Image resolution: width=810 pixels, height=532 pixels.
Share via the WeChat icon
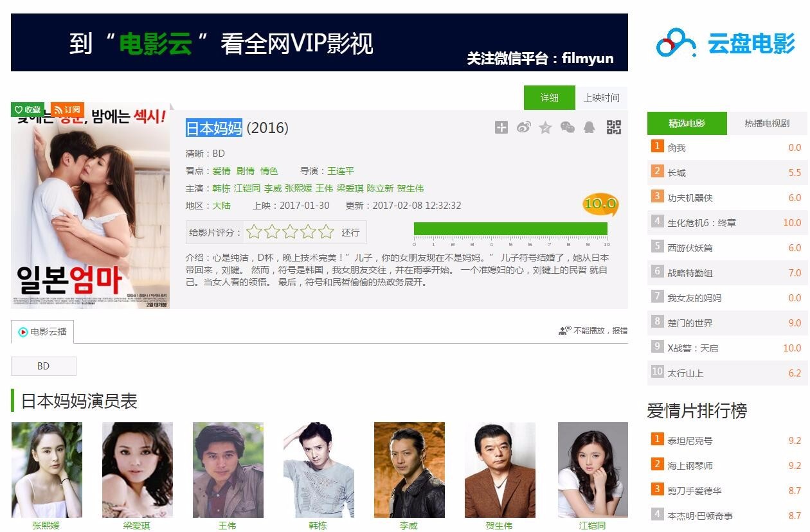click(x=568, y=127)
